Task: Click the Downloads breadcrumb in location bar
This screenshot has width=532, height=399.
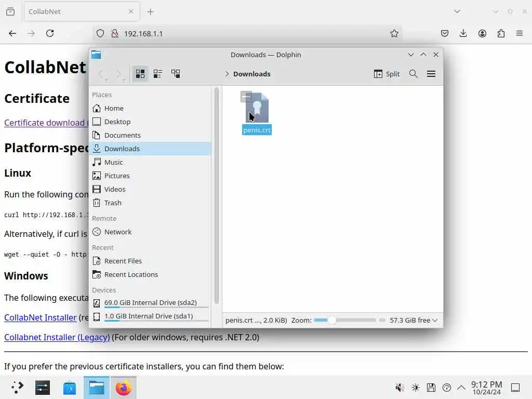Action: click(252, 74)
